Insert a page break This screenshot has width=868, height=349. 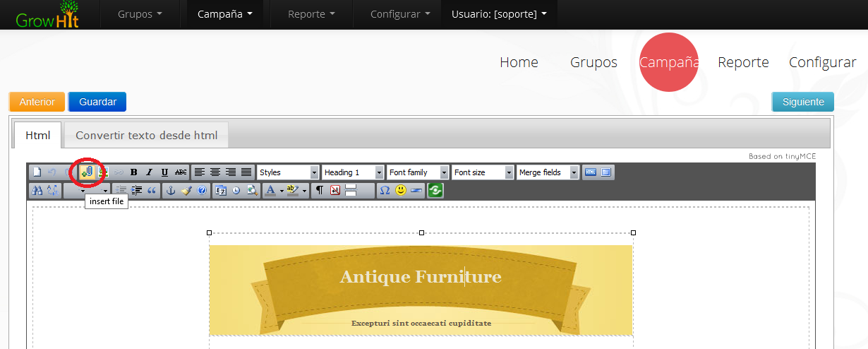[x=351, y=191]
